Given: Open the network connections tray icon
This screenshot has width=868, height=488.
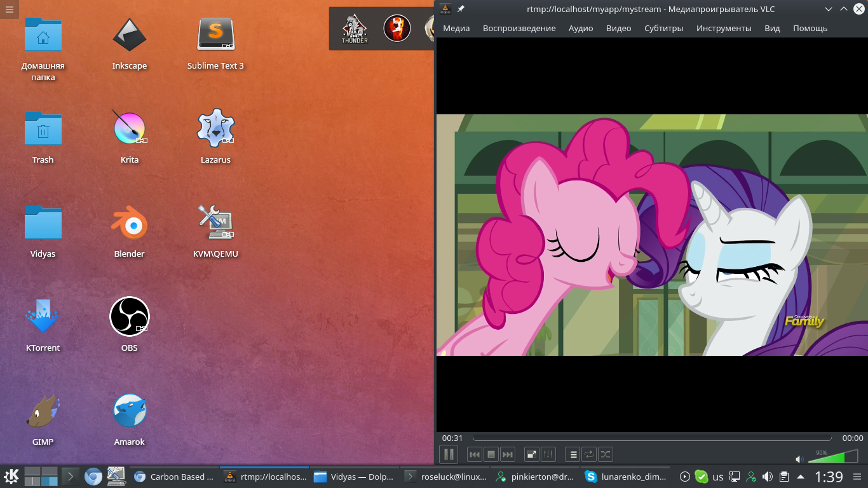Looking at the screenshot, I should [735, 477].
